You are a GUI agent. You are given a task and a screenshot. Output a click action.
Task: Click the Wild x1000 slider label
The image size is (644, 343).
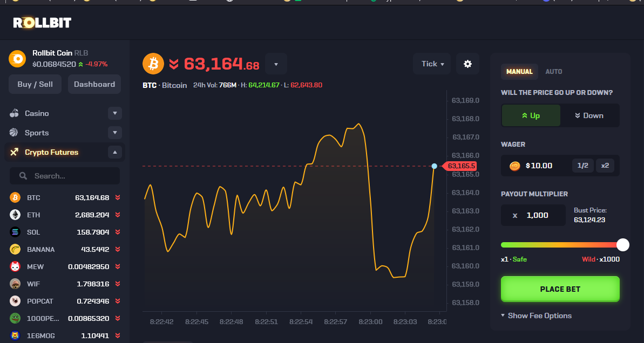(600, 259)
